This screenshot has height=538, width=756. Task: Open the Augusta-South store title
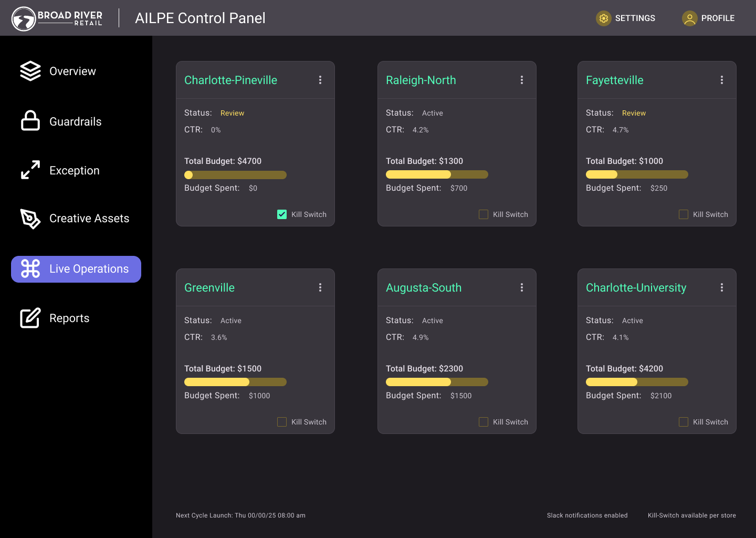(x=423, y=288)
